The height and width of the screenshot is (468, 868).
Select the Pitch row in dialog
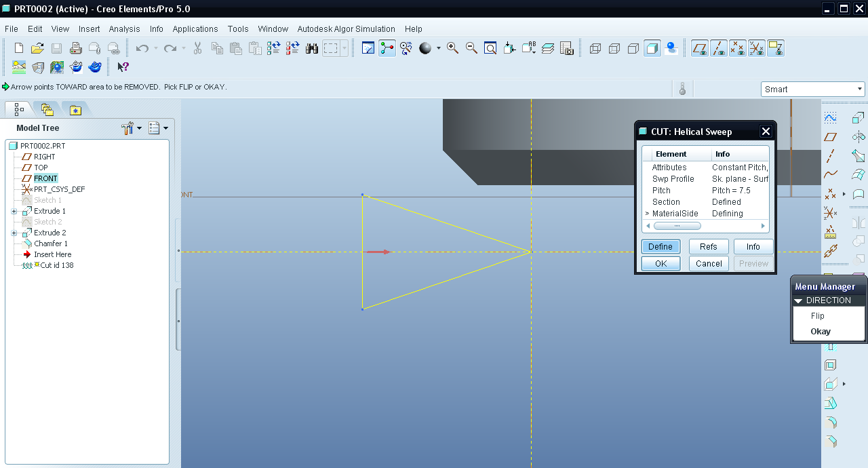(x=705, y=191)
